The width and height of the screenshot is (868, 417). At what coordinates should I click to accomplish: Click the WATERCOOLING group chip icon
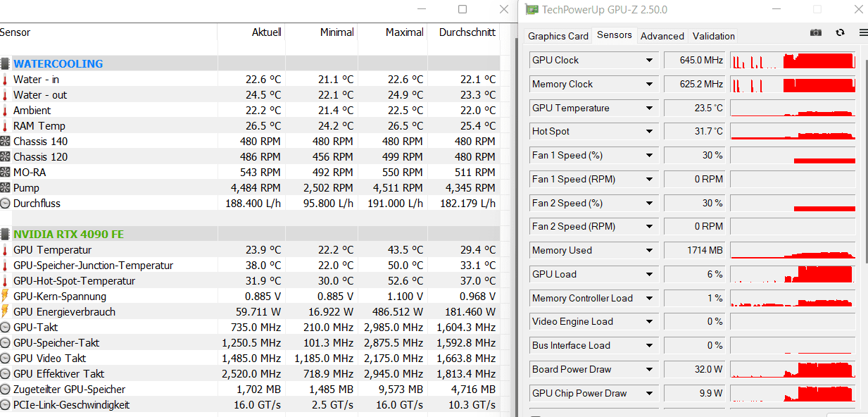tap(5, 63)
